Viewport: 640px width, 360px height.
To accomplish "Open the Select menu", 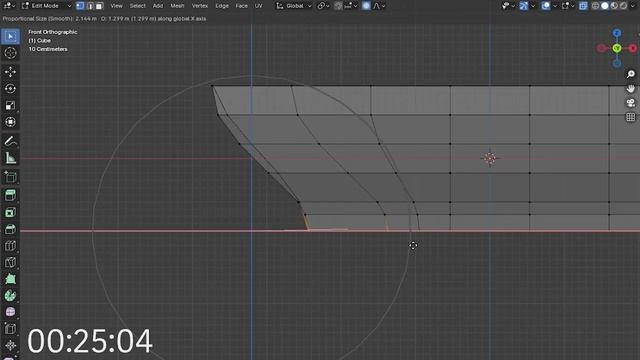I will click(x=138, y=6).
